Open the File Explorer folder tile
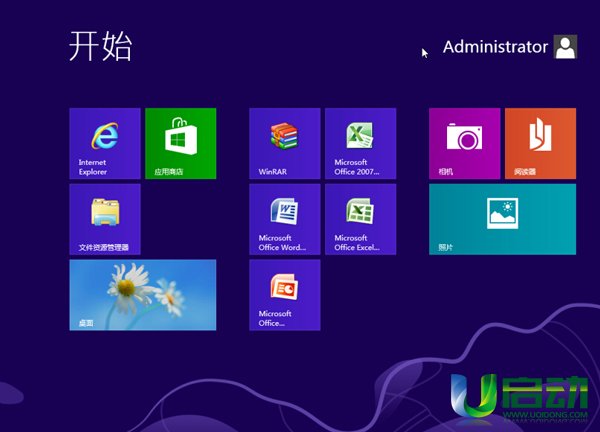Viewport: 600px width, 432px height. point(105,219)
